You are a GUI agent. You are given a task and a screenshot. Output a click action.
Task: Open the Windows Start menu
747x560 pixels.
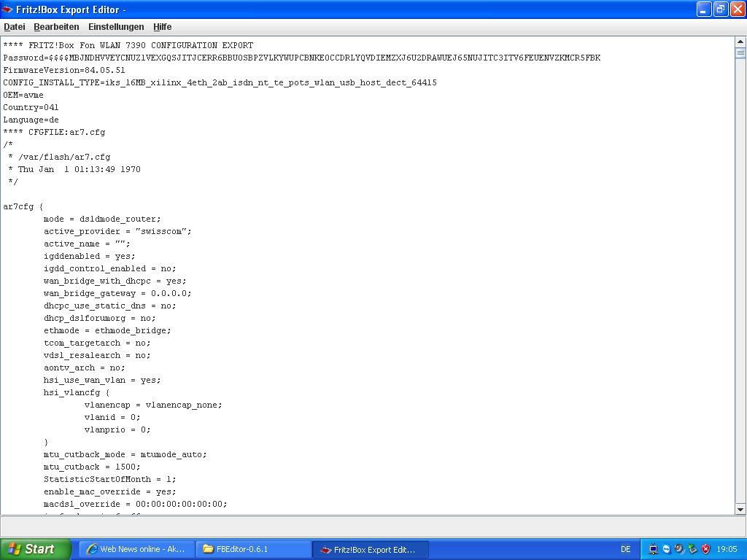pos(34,549)
